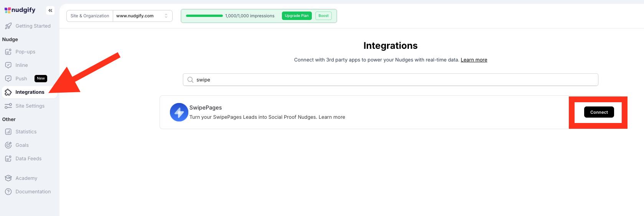Click the impressions progress bar
The height and width of the screenshot is (216, 644).
[204, 16]
